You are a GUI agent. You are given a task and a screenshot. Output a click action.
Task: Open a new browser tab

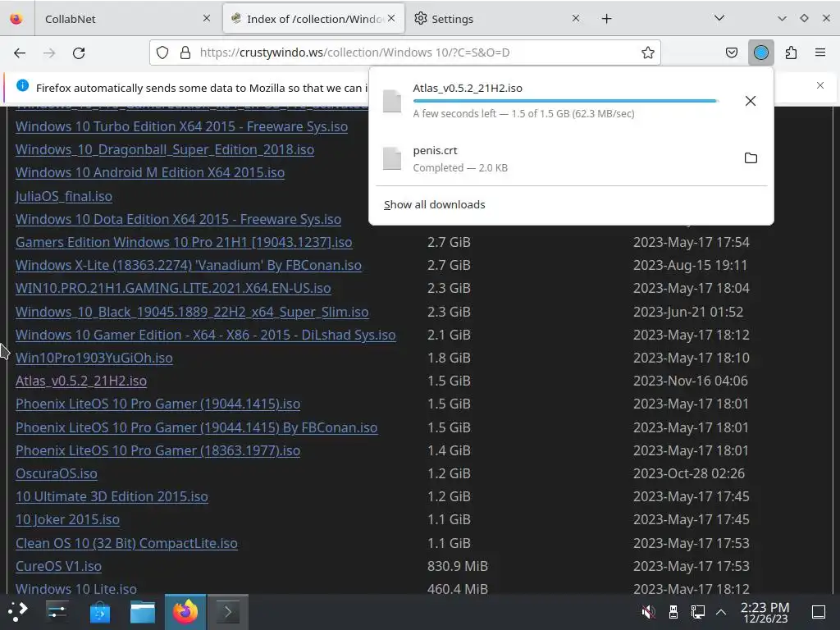[x=606, y=19]
